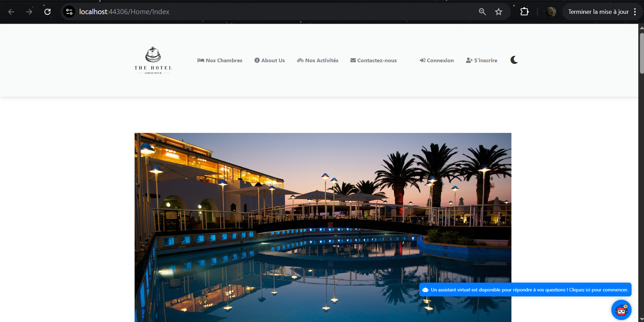Click The Hotel bell logo

pos(153,60)
